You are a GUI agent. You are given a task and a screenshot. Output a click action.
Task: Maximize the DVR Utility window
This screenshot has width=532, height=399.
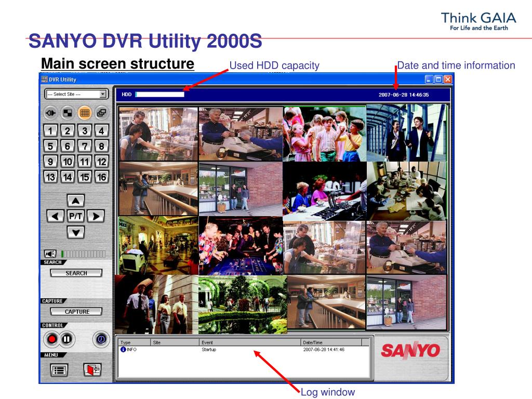click(x=438, y=79)
